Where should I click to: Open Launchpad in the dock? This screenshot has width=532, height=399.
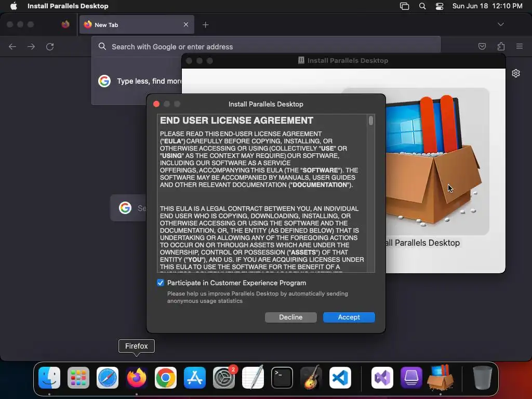tap(78, 378)
